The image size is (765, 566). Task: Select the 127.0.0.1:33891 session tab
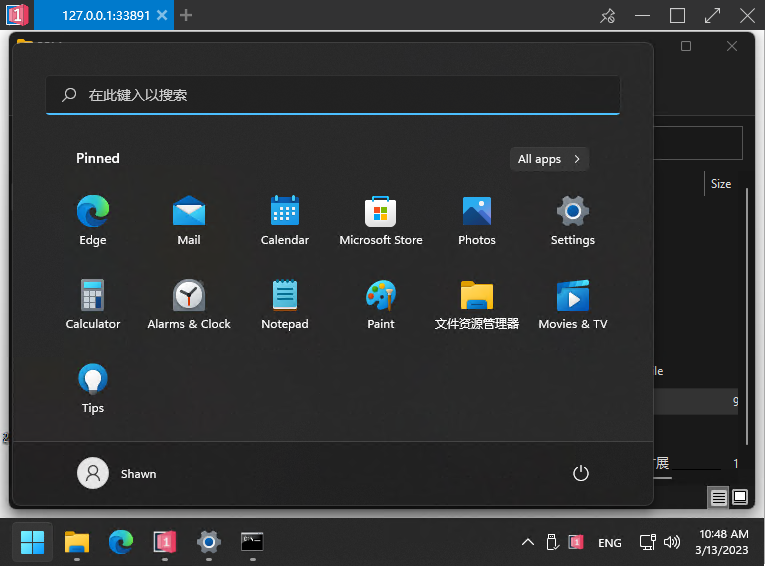pyautogui.click(x=106, y=15)
